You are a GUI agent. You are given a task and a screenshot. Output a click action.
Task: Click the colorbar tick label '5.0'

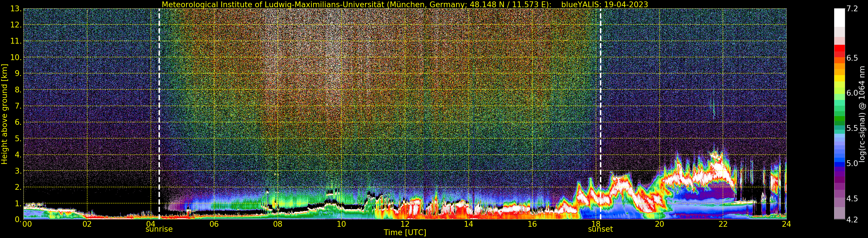(x=852, y=163)
